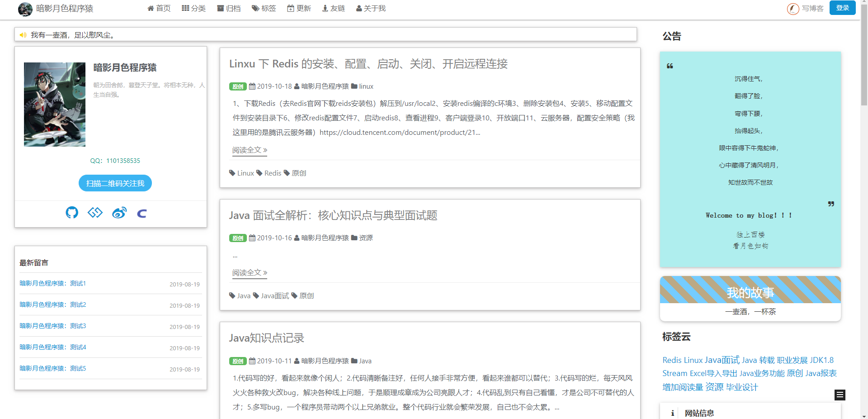Click the folder icon before the linux category
Screen dimensions: 868x419
[354, 86]
